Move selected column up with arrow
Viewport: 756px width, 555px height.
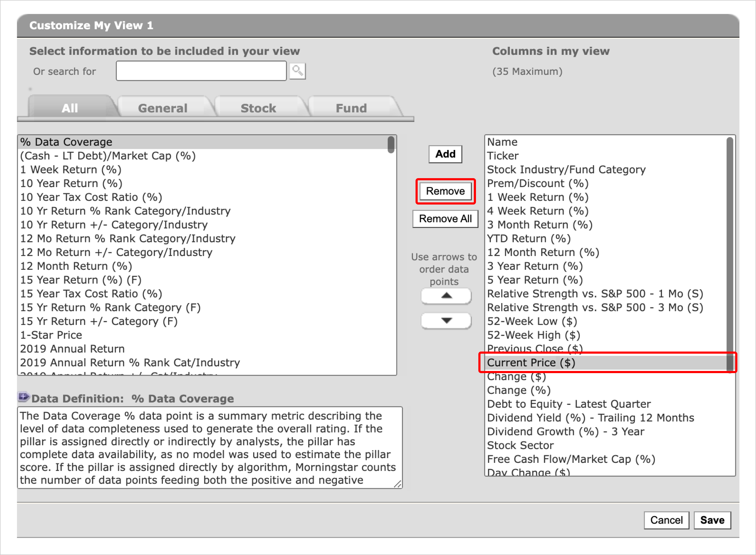[x=446, y=296]
